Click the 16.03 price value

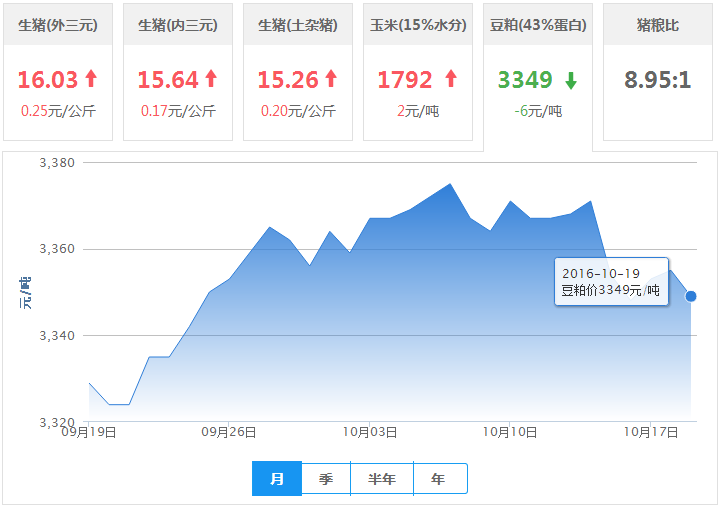48,80
